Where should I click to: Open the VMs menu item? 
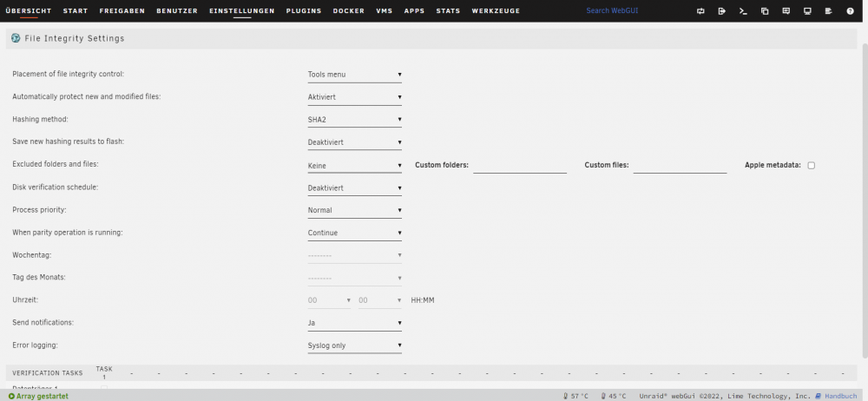click(385, 10)
